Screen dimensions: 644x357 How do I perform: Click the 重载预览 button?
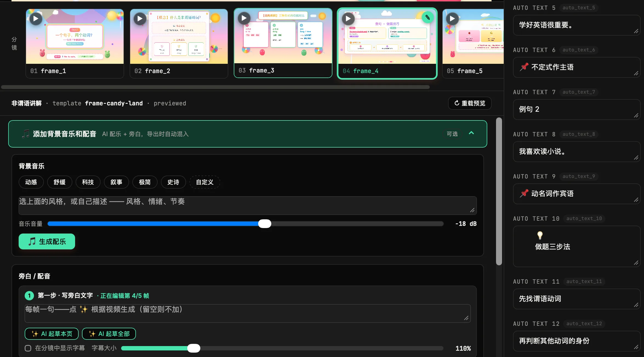(x=470, y=103)
